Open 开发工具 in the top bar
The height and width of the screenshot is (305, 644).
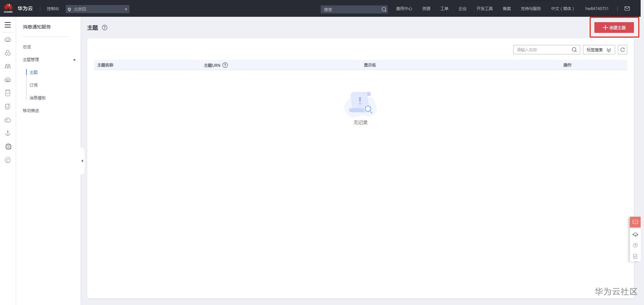coord(485,9)
